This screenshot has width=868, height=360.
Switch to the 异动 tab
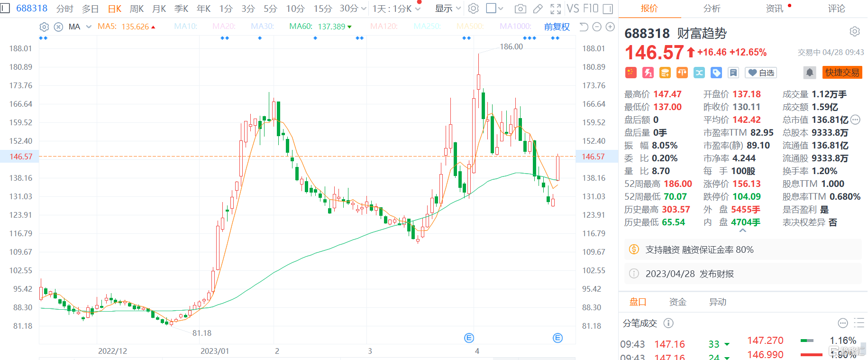(717, 302)
